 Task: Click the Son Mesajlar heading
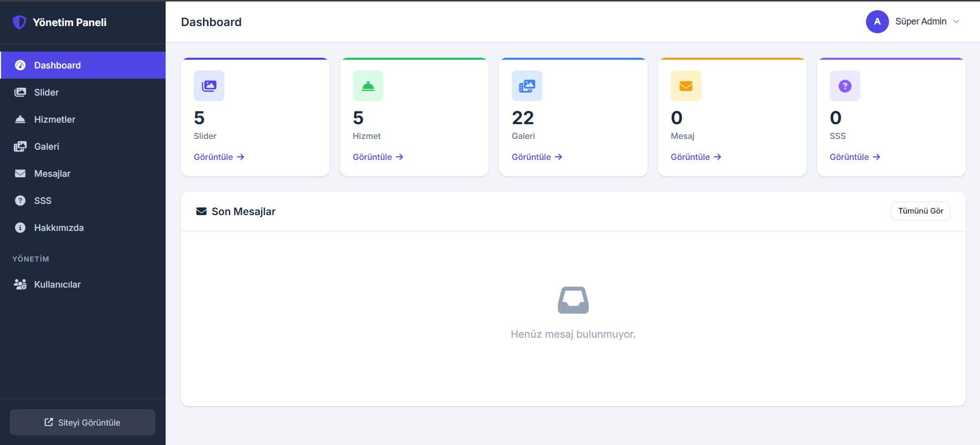pos(243,212)
